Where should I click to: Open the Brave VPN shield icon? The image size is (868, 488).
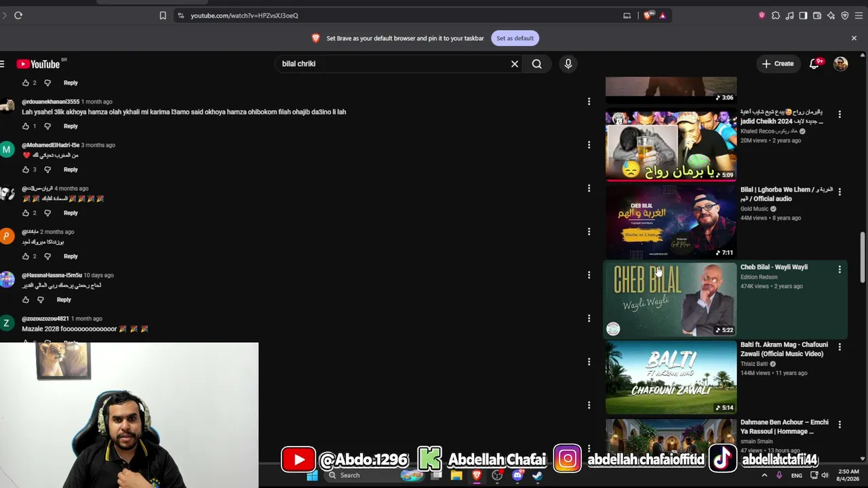coord(845,16)
